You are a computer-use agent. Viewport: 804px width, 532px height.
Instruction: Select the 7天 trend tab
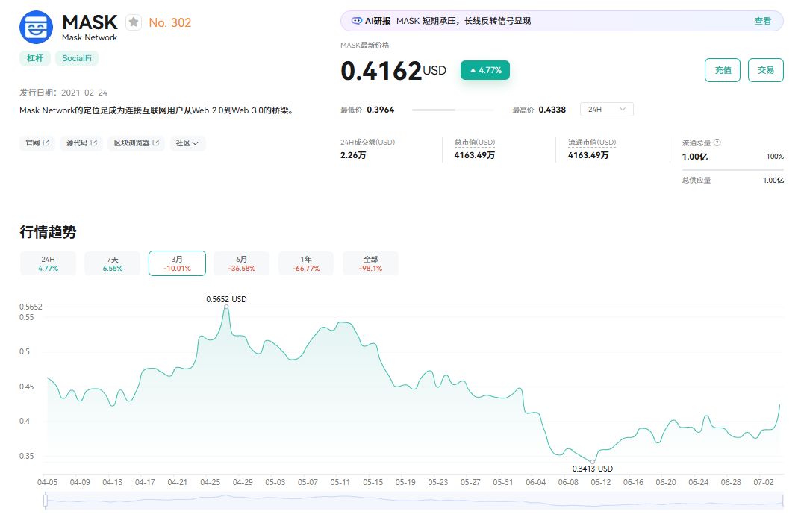pos(112,263)
